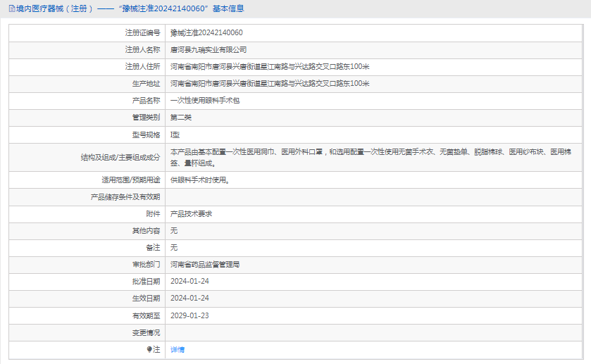The image size is (591, 364).
Task: Click management category value 第二类
Action: coord(181,118)
